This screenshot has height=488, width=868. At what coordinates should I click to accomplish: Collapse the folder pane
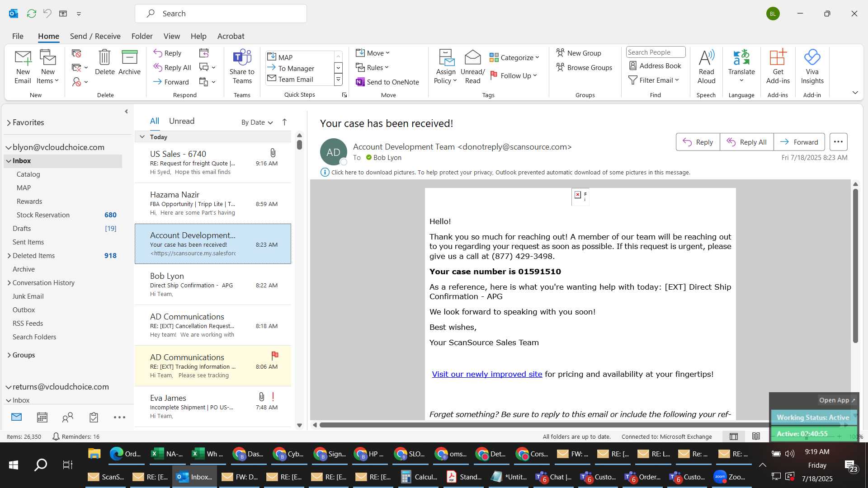tap(126, 111)
